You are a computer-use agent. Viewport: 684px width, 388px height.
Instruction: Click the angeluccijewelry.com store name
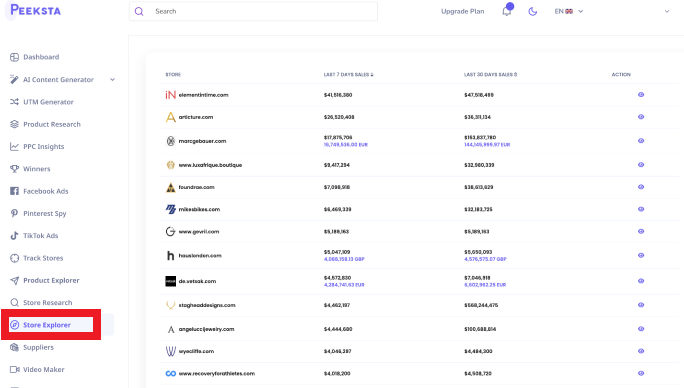pos(206,329)
